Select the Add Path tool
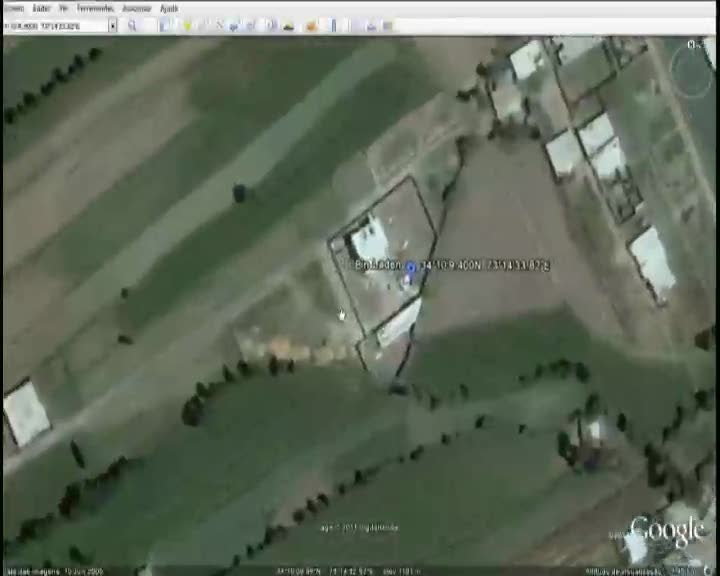The width and height of the screenshot is (720, 576). [x=218, y=25]
